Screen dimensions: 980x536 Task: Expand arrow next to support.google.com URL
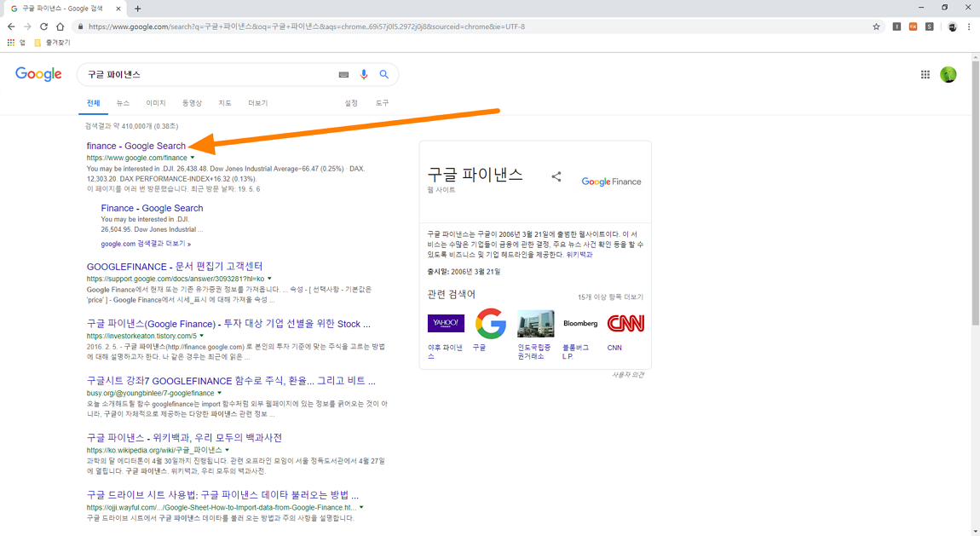coord(269,279)
